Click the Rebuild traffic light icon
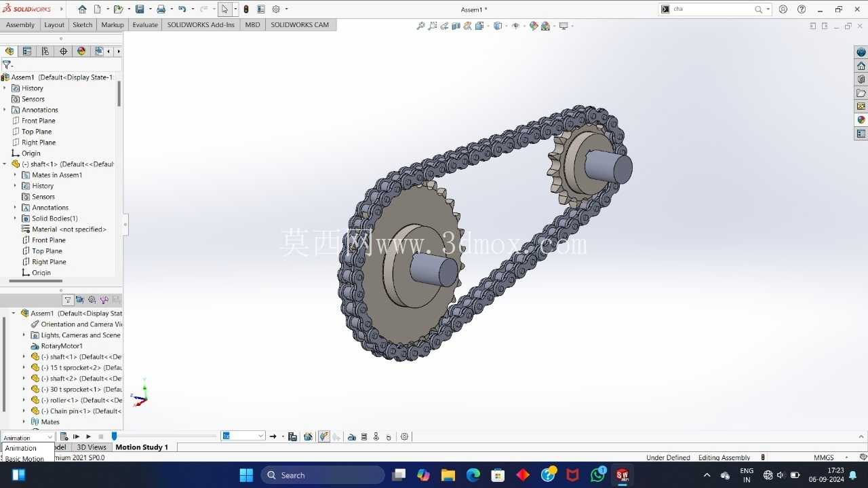This screenshot has width=868, height=488. (x=246, y=10)
